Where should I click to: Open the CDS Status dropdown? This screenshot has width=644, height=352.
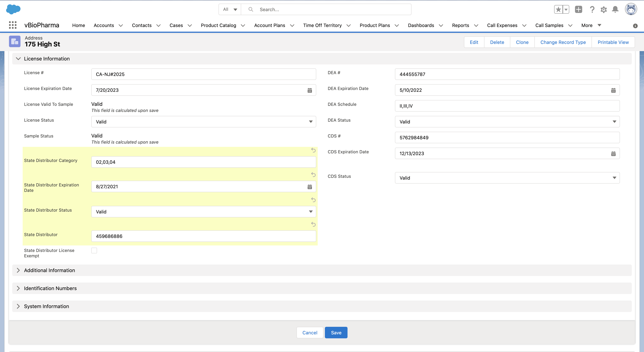507,178
